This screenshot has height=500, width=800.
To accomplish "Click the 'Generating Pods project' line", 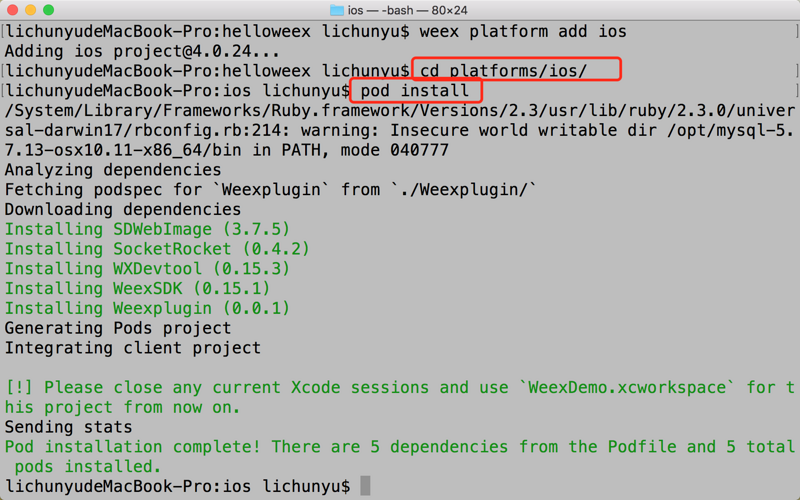I will (x=118, y=328).
